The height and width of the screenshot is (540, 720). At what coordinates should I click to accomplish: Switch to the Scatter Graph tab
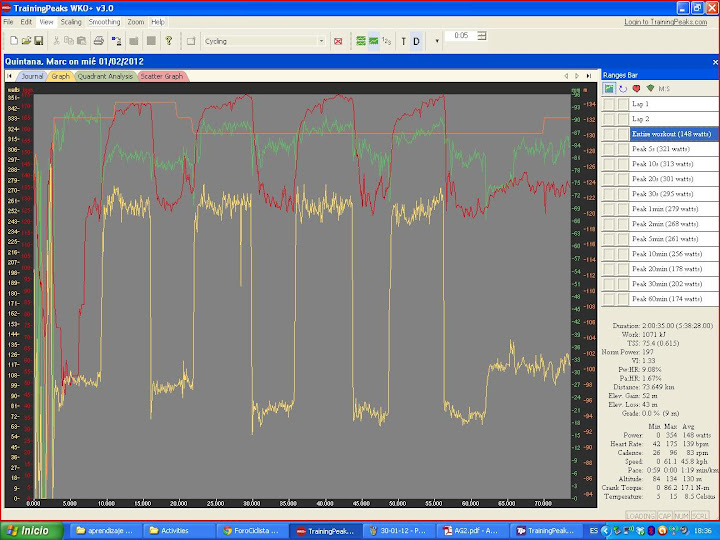(x=161, y=76)
